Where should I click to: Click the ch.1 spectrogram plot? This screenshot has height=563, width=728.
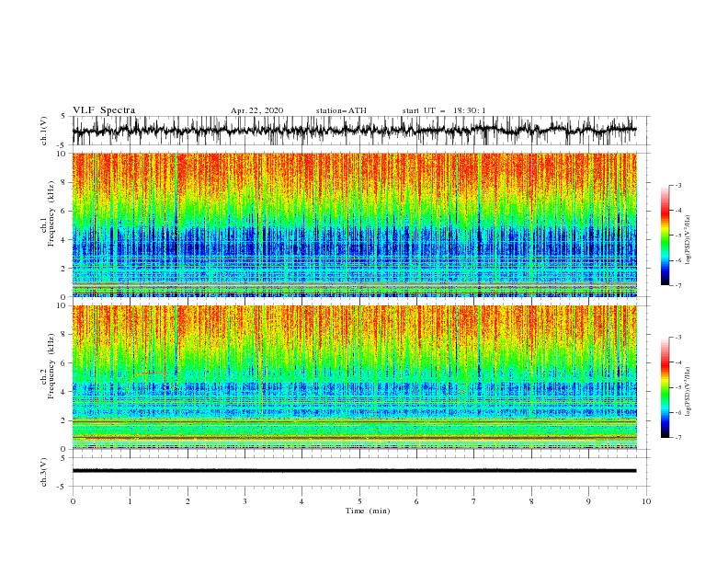point(355,224)
